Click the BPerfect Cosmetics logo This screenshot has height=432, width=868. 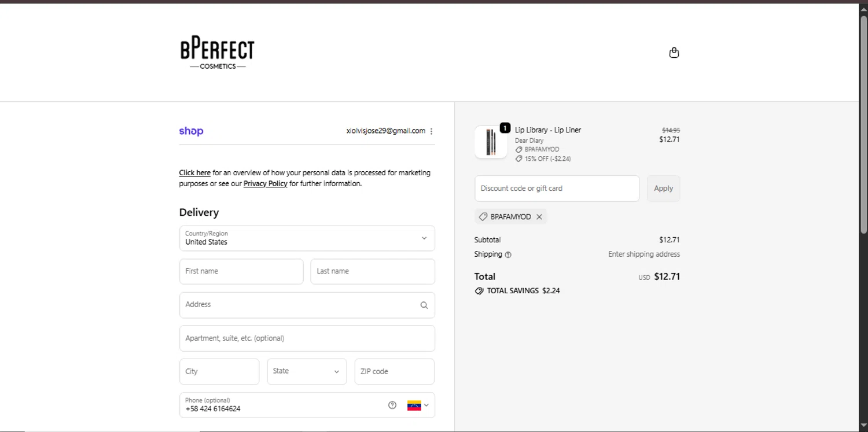click(217, 54)
